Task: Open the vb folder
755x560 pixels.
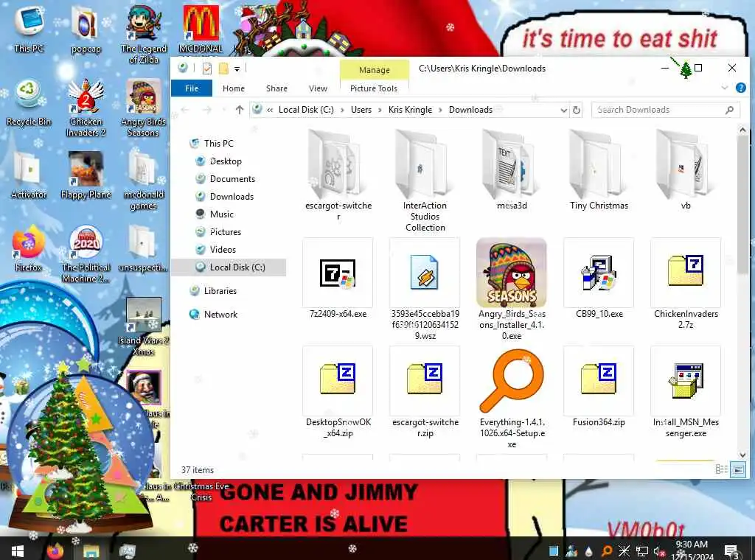Action: point(686,170)
